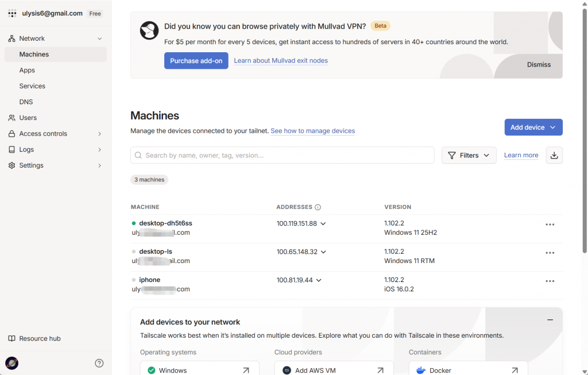Click the Docker card arrow icon
This screenshot has width=588, height=375.
(x=514, y=370)
